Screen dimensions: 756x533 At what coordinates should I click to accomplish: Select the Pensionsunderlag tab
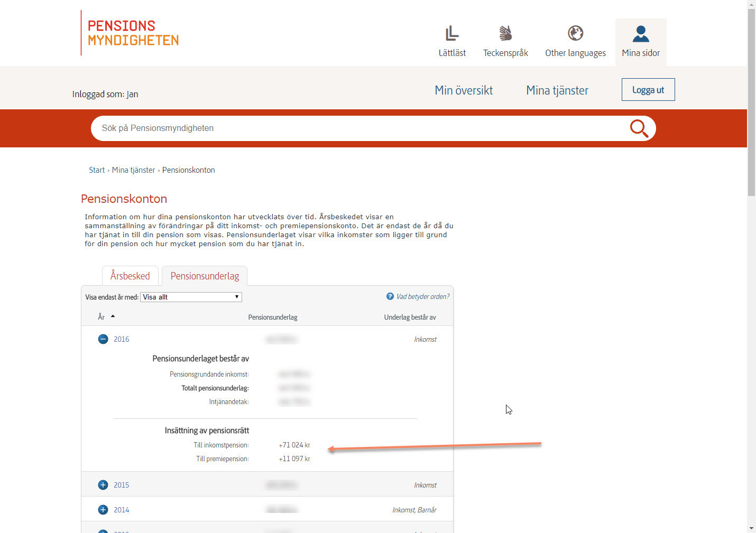pos(205,276)
